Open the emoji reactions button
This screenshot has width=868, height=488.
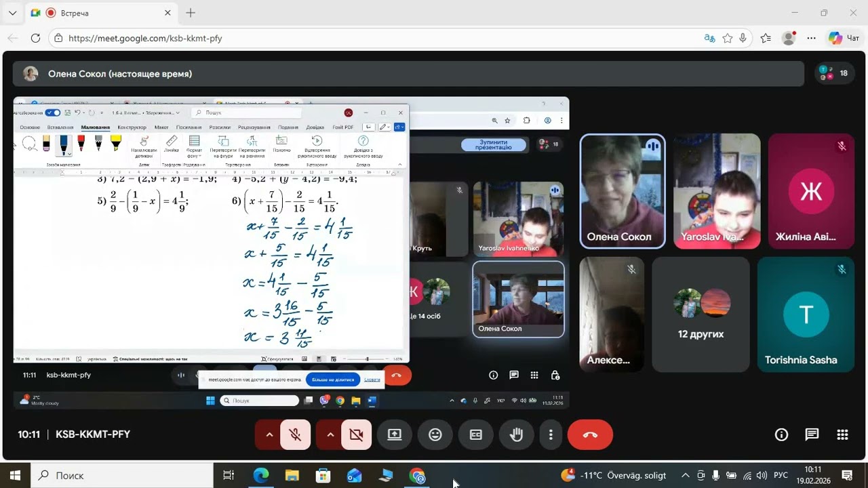435,434
